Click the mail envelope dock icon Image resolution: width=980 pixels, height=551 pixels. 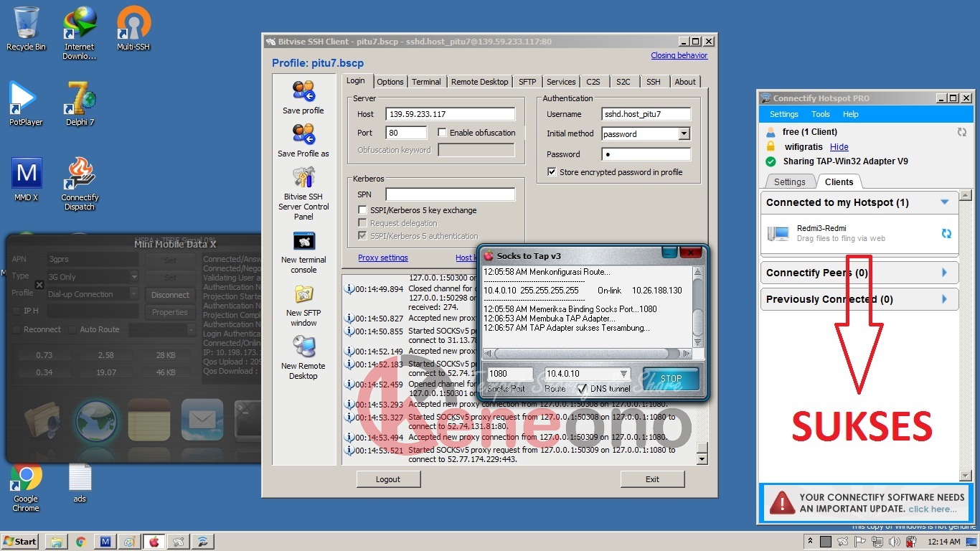click(x=202, y=420)
